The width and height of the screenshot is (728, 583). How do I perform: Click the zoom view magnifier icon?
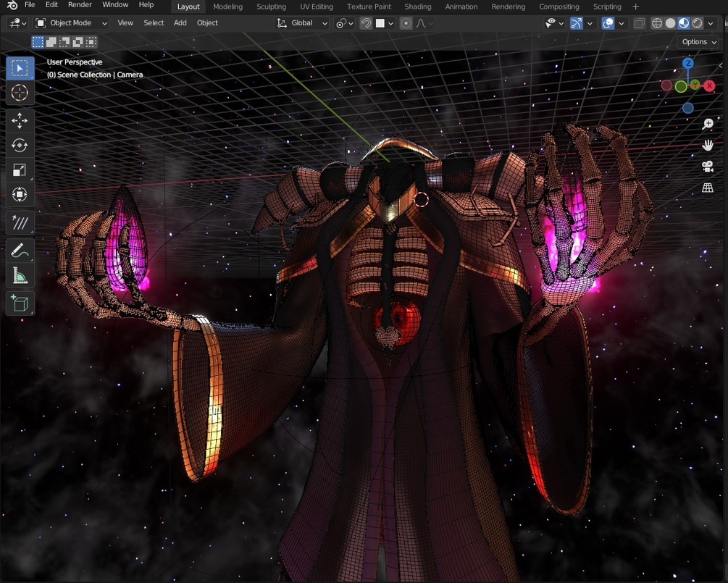tap(708, 124)
